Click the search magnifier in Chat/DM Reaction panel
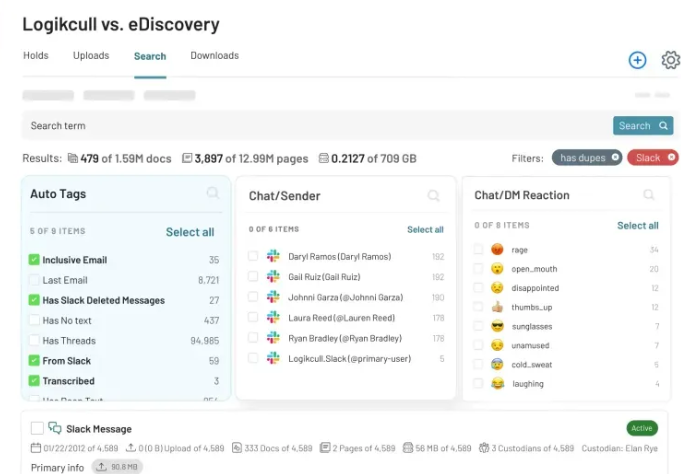 648,195
